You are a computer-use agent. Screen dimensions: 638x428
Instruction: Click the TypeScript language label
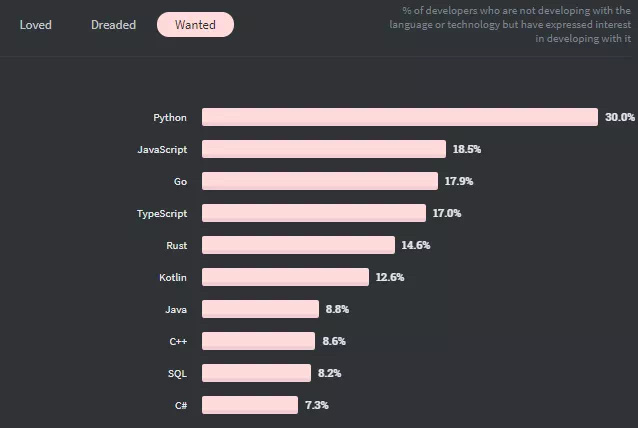(x=162, y=213)
